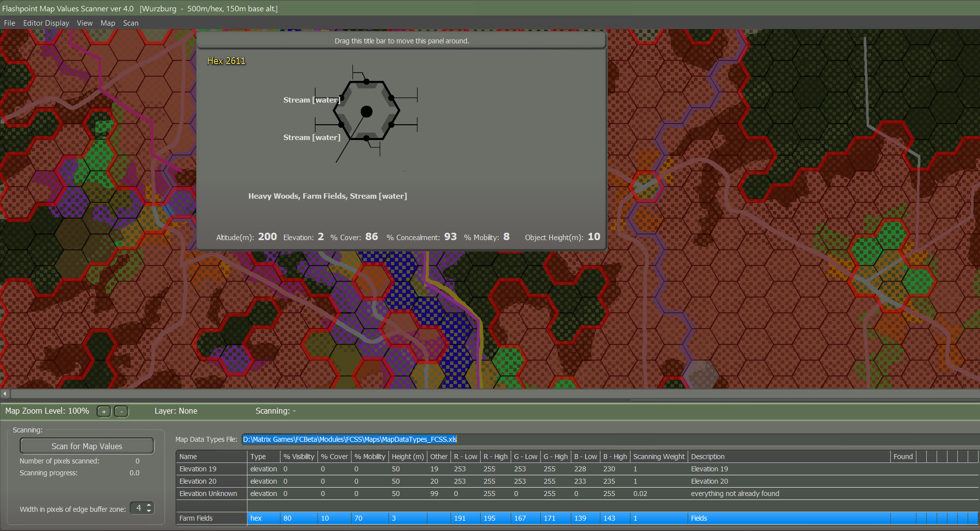Select the Farm Fields name cell
This screenshot has width=980, height=531.
[211, 518]
